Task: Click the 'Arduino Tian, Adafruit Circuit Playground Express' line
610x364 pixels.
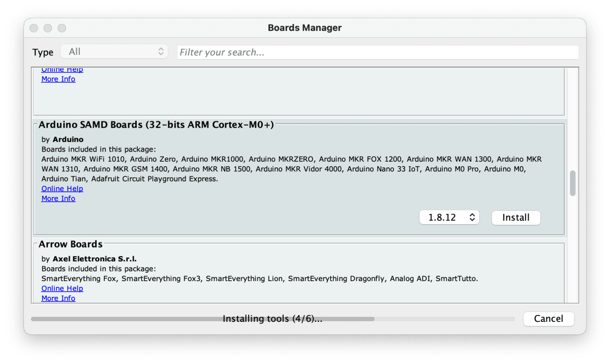Action: tap(130, 179)
